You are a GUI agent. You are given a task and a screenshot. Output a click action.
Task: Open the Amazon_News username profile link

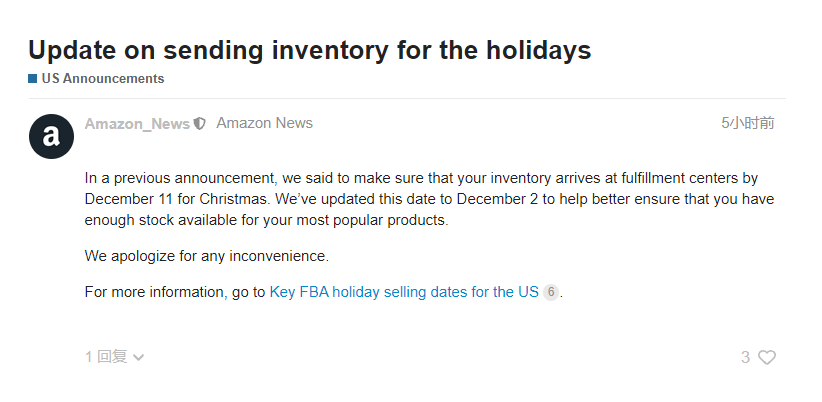(137, 124)
